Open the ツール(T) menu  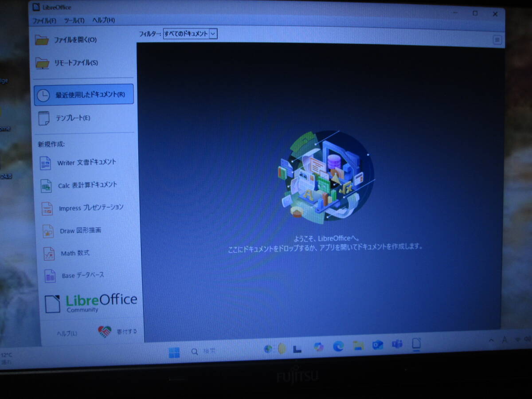[x=74, y=20]
